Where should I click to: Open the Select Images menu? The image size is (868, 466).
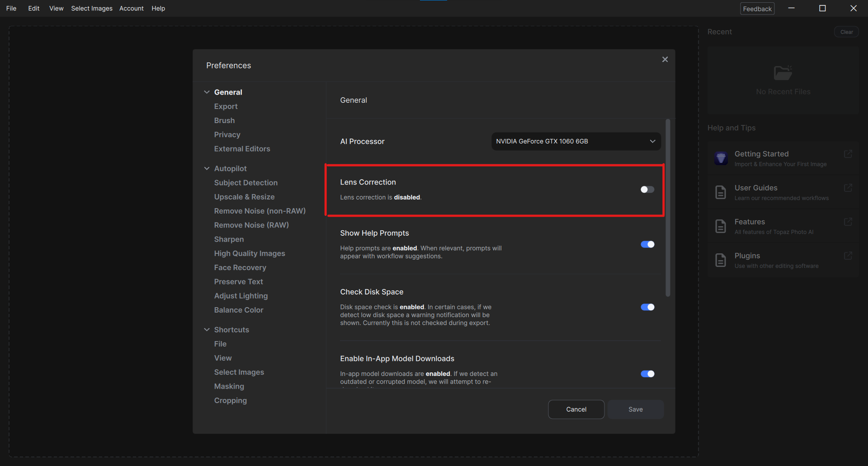click(91, 8)
